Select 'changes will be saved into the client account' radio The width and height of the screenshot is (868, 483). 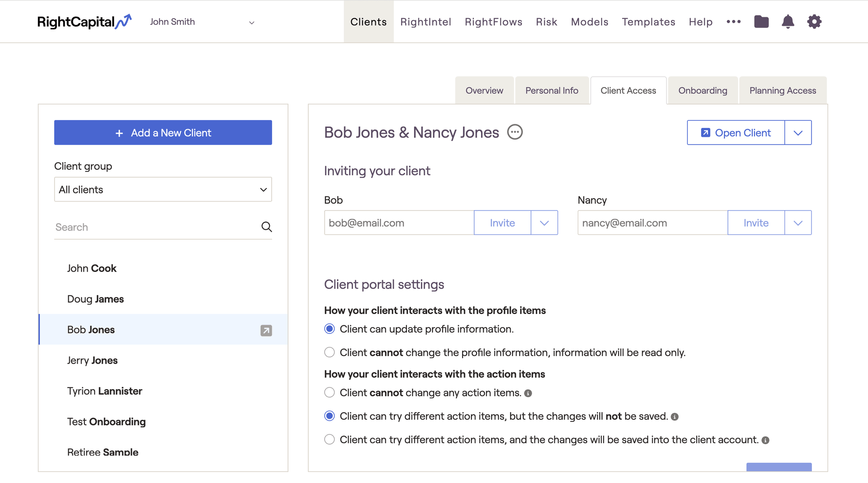330,440
